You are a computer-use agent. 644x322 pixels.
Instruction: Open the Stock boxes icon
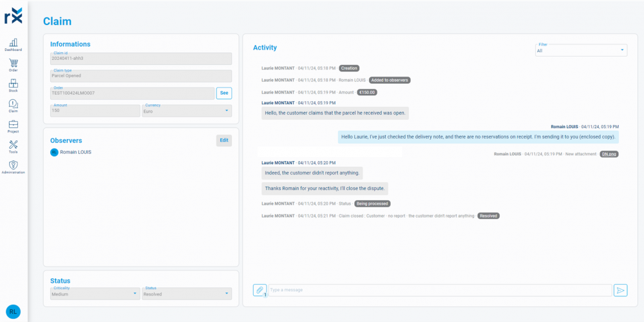[x=13, y=85]
